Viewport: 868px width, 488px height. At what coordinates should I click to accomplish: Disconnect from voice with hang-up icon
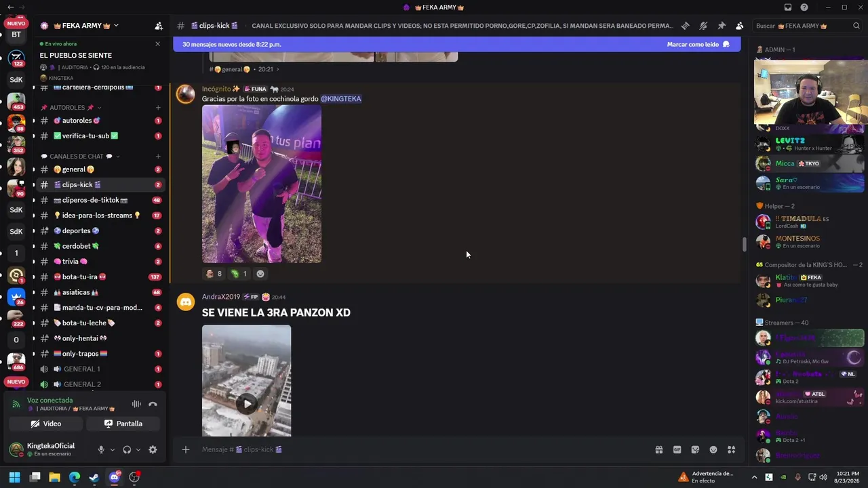[153, 404]
